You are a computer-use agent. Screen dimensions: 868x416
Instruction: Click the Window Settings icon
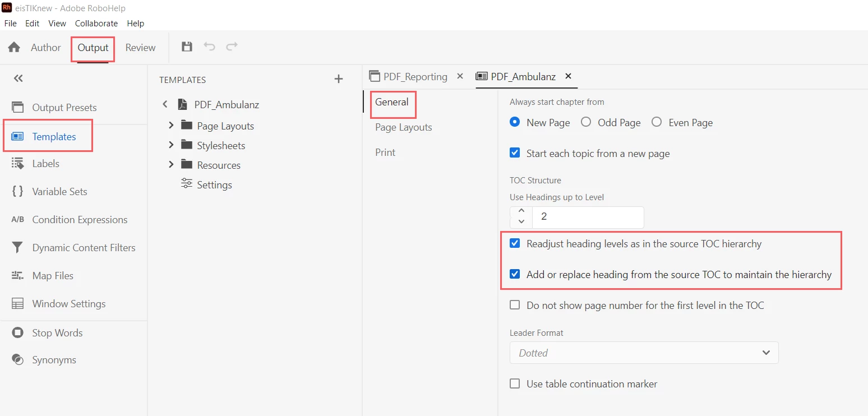point(18,303)
